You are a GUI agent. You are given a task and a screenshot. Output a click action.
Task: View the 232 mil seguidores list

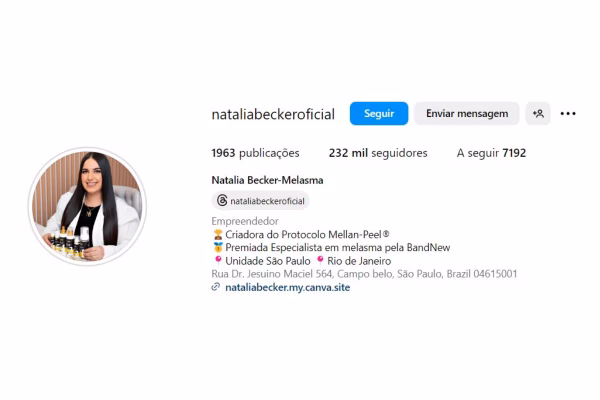point(378,153)
